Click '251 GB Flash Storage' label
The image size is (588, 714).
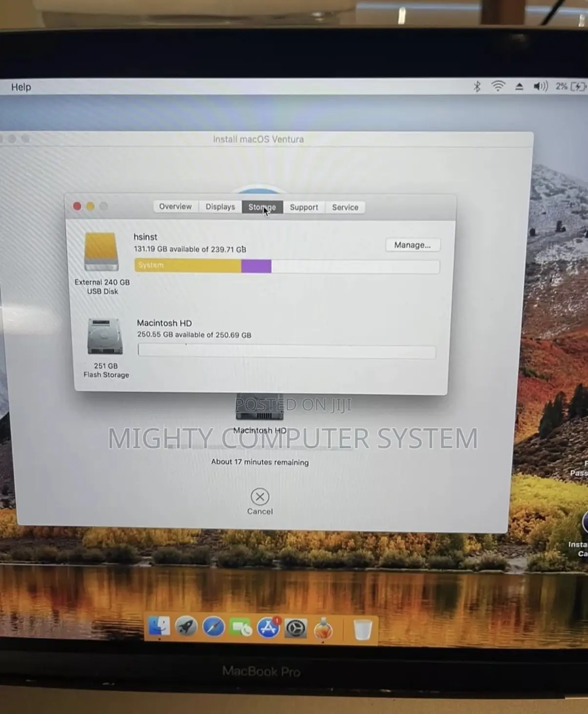[x=106, y=370]
